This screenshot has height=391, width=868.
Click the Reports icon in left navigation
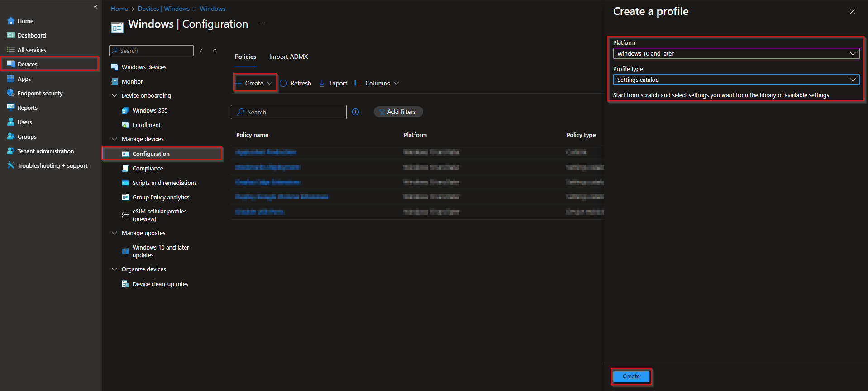click(11, 108)
